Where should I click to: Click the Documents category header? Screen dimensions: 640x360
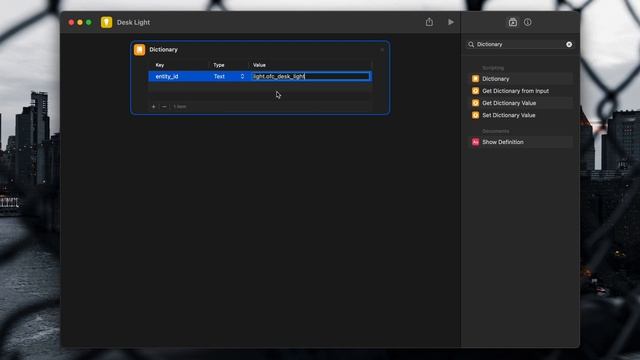[496, 131]
